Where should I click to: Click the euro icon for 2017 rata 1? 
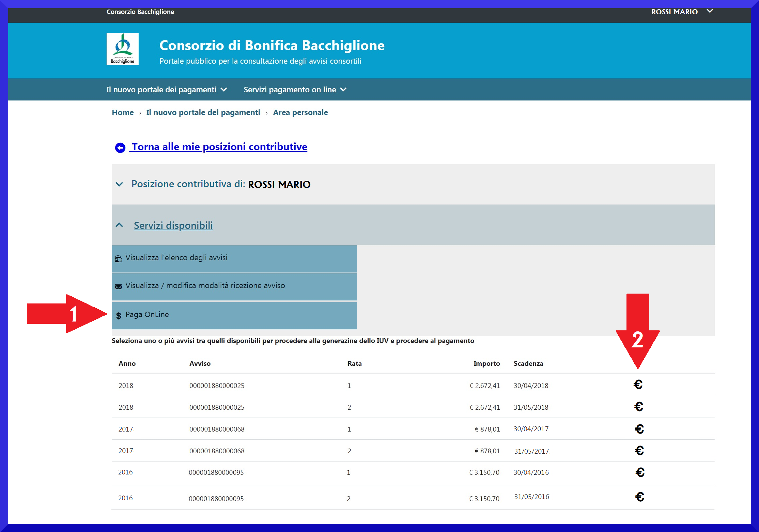(639, 429)
